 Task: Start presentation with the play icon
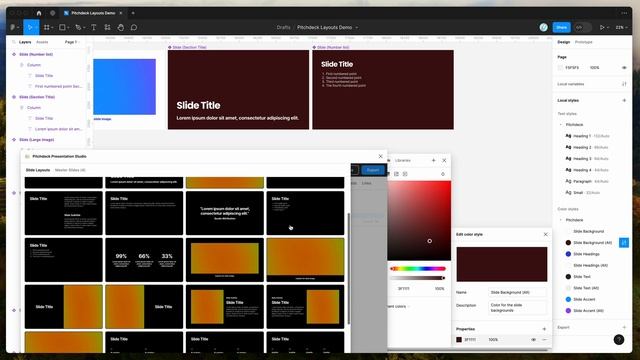pyautogui.click(x=602, y=27)
